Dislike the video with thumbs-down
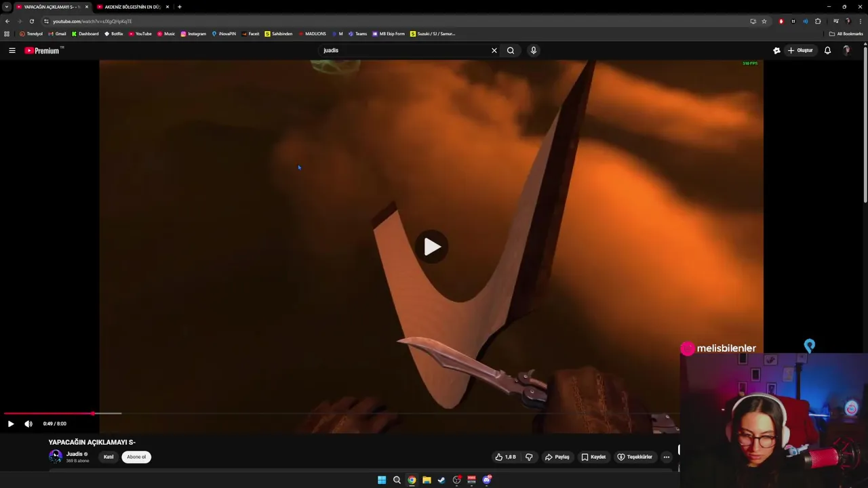This screenshot has height=488, width=868. tap(529, 457)
